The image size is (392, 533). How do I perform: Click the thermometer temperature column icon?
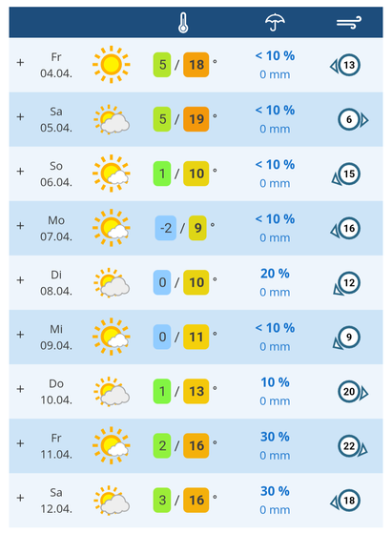(183, 23)
